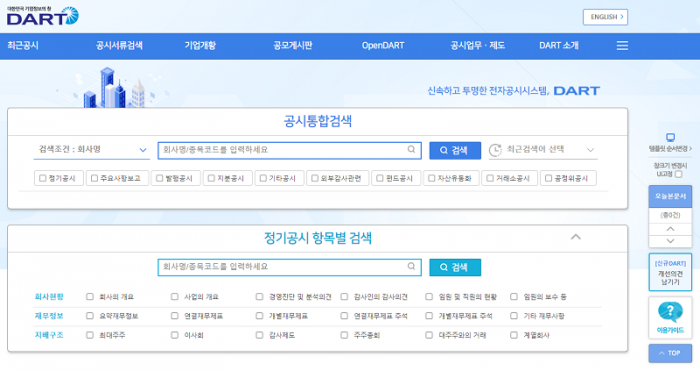Check 연결재무제표 item
The height and width of the screenshot is (371, 700).
click(175, 316)
